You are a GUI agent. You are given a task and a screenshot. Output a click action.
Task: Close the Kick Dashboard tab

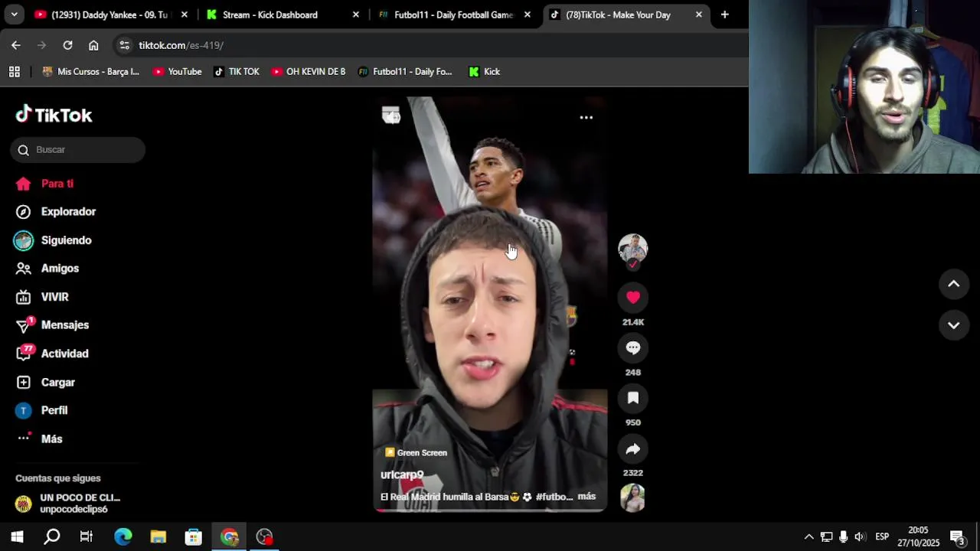point(355,15)
